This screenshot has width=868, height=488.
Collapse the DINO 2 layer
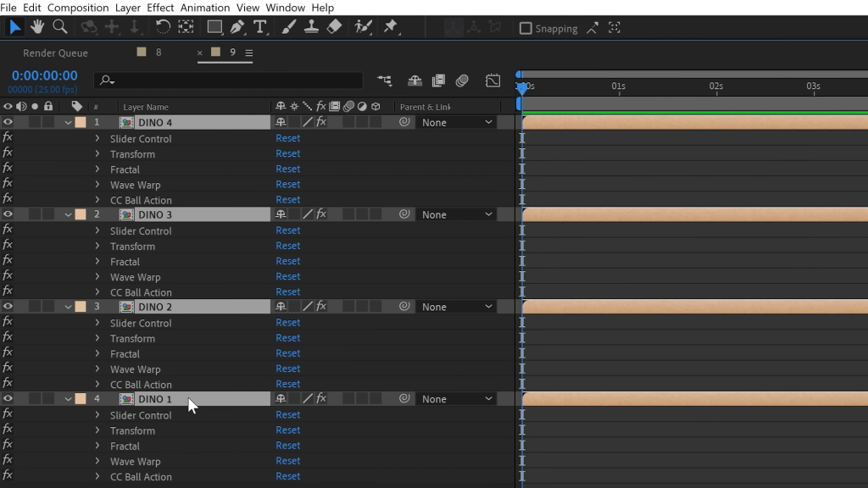pos(68,307)
